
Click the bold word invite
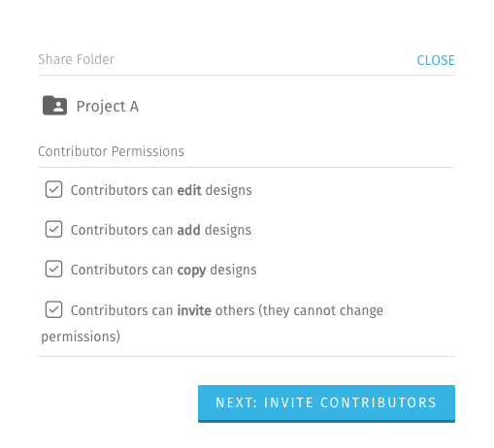194,310
